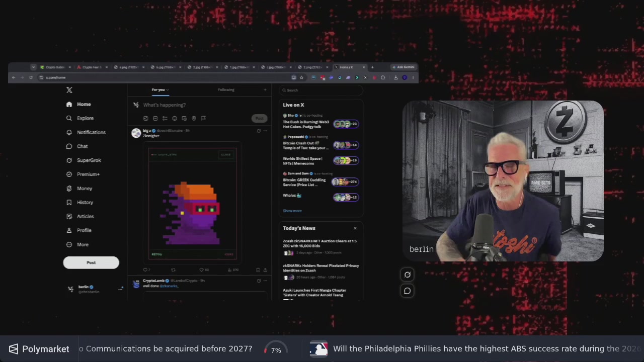The width and height of the screenshot is (644, 362).
Task: Click the poll icon in composer
Action: (x=165, y=118)
